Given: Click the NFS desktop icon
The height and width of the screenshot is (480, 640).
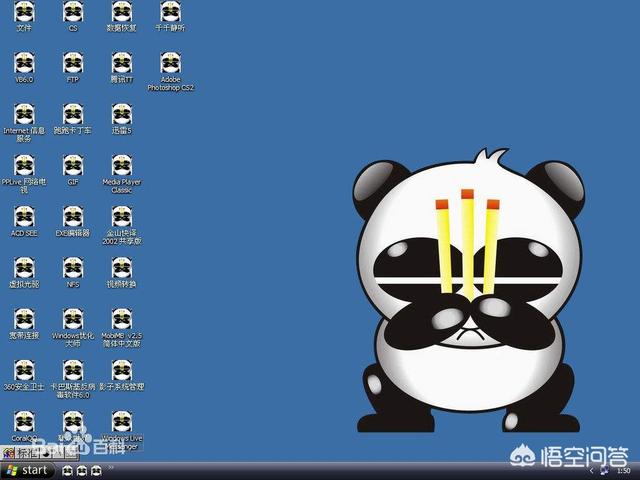Looking at the screenshot, I should tap(73, 268).
